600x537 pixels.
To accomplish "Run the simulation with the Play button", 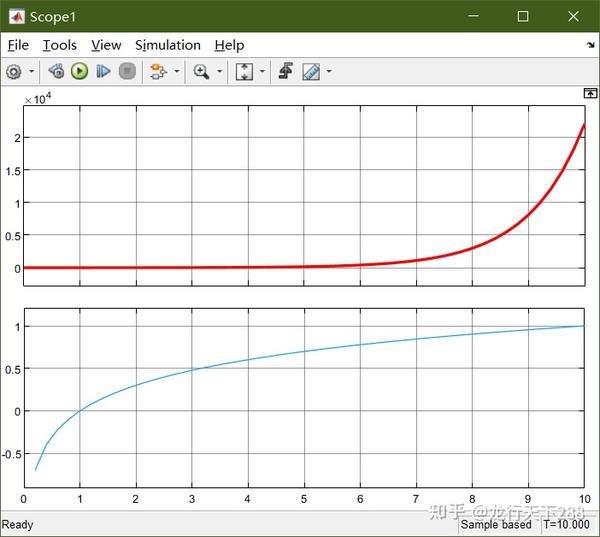I will point(80,71).
